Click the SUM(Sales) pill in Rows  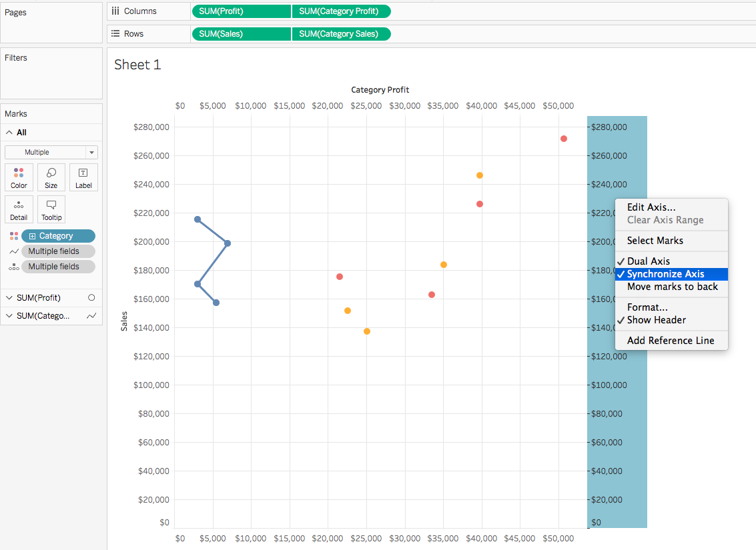click(242, 34)
